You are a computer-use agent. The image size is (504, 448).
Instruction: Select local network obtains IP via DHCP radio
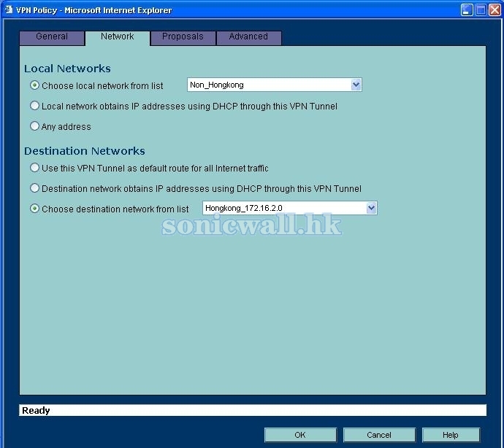click(x=34, y=106)
